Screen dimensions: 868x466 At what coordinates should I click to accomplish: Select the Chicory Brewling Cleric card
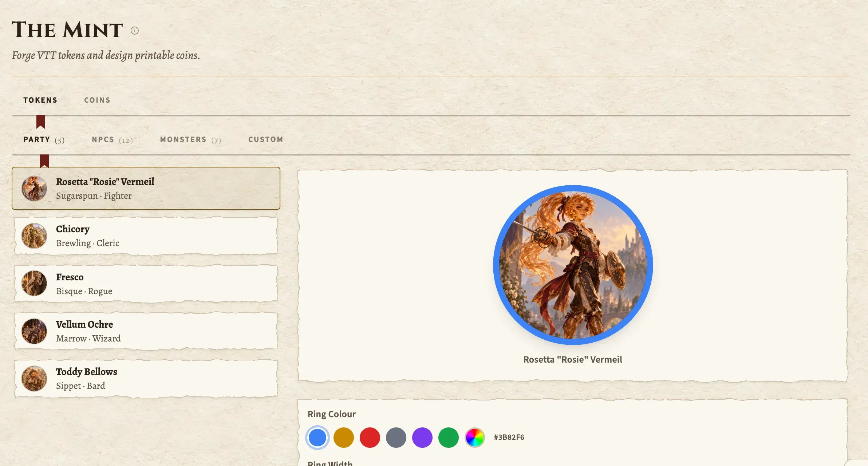pyautogui.click(x=146, y=236)
